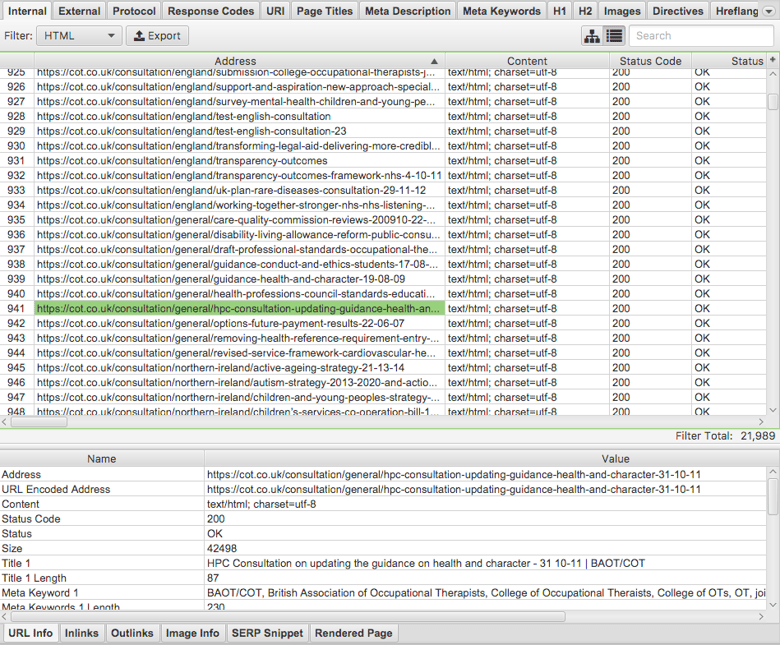Open the Image Info bottom tab
The height and width of the screenshot is (645, 780).
point(192,633)
